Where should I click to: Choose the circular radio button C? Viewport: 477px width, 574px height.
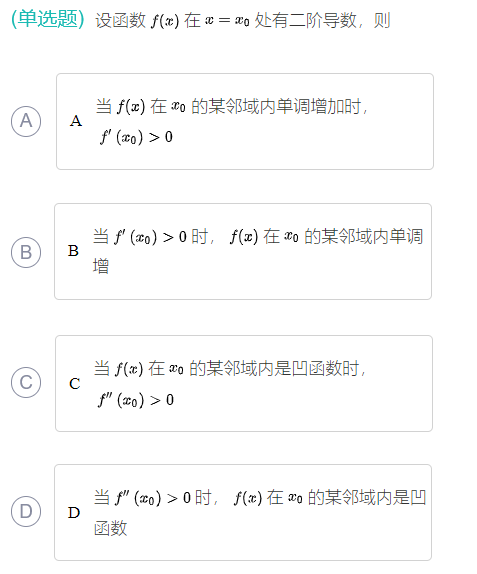pyautogui.click(x=26, y=383)
